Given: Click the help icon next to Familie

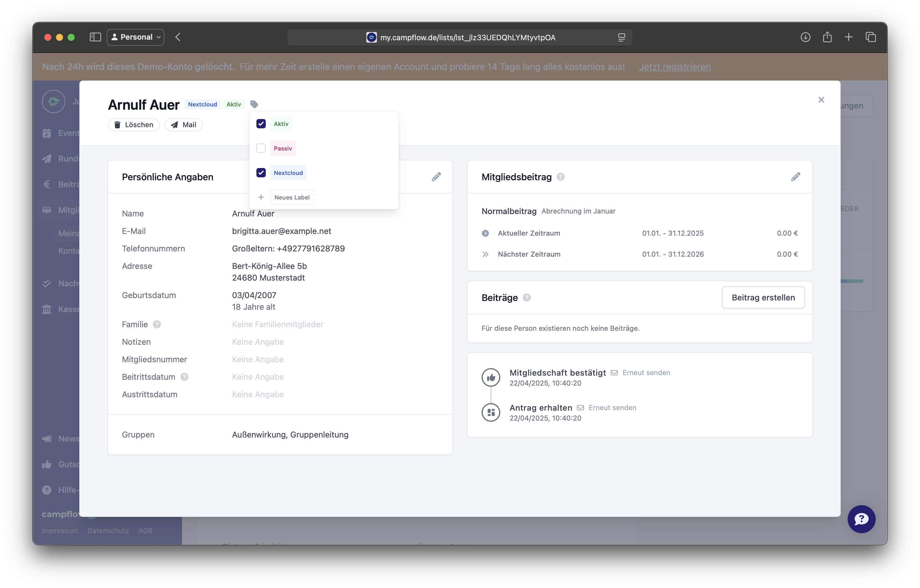Looking at the screenshot, I should click(x=157, y=324).
